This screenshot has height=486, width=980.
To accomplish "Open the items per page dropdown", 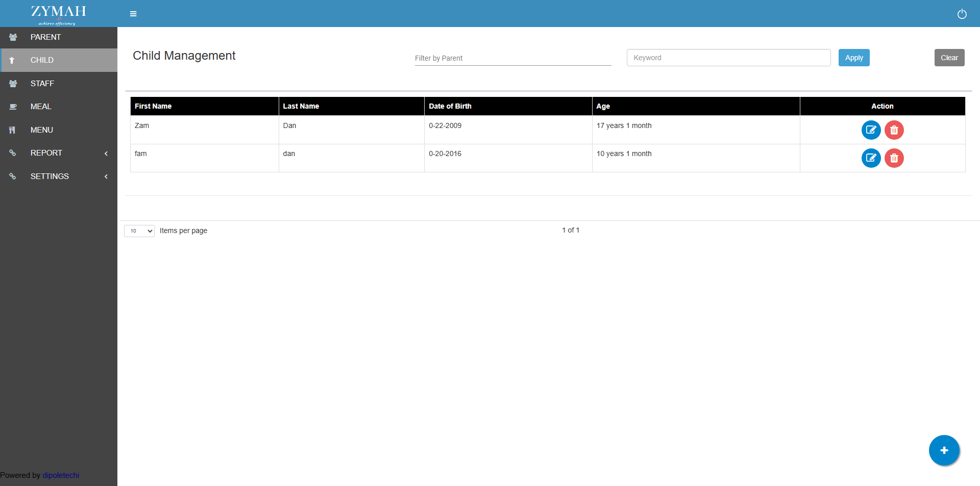I will (139, 231).
